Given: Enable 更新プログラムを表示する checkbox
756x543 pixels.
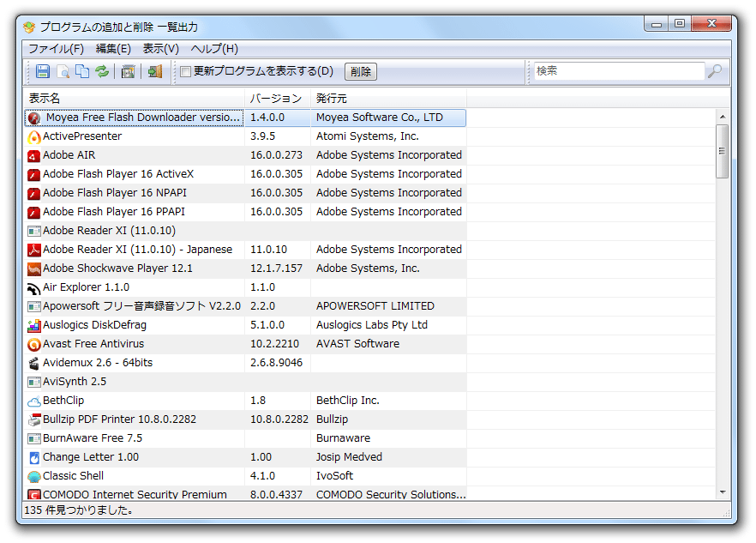Looking at the screenshot, I should point(185,72).
